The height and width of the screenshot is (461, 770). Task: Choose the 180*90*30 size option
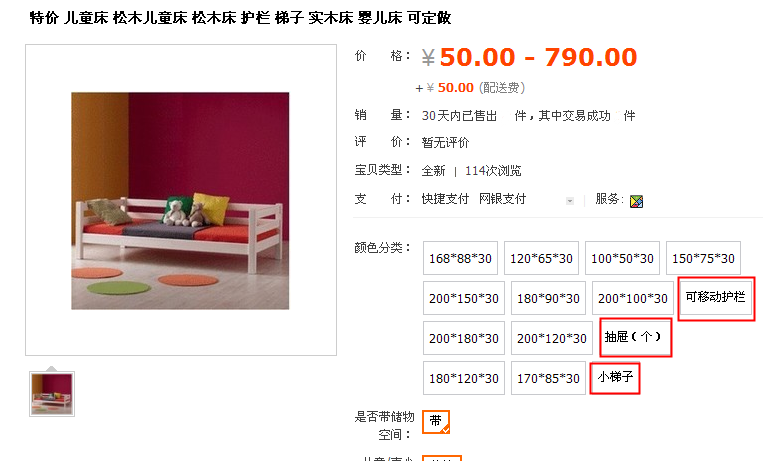point(548,298)
